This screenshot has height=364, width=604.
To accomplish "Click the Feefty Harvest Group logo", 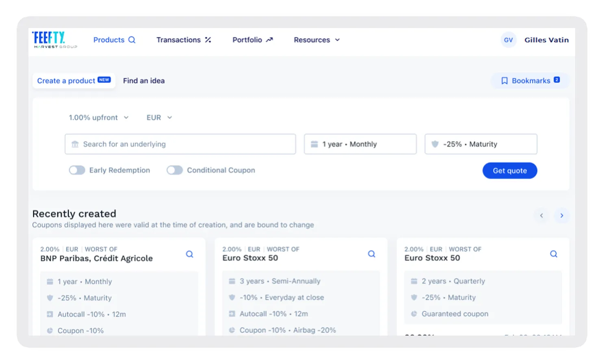I will pos(54,40).
